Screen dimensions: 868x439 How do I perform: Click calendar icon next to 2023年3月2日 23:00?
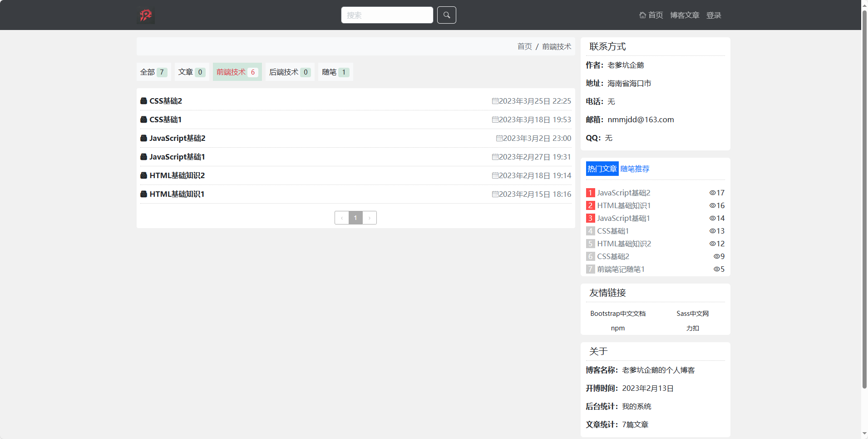(499, 138)
